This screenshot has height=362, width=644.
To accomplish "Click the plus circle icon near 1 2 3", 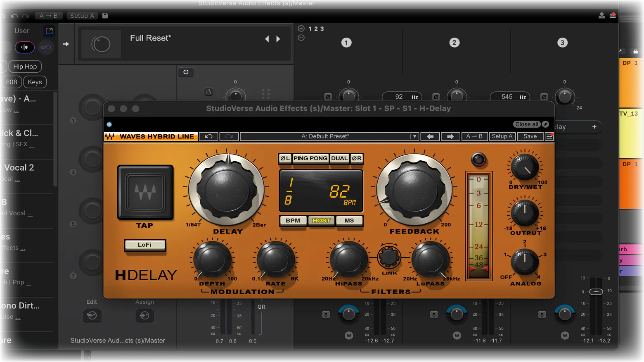I will 301,29.
